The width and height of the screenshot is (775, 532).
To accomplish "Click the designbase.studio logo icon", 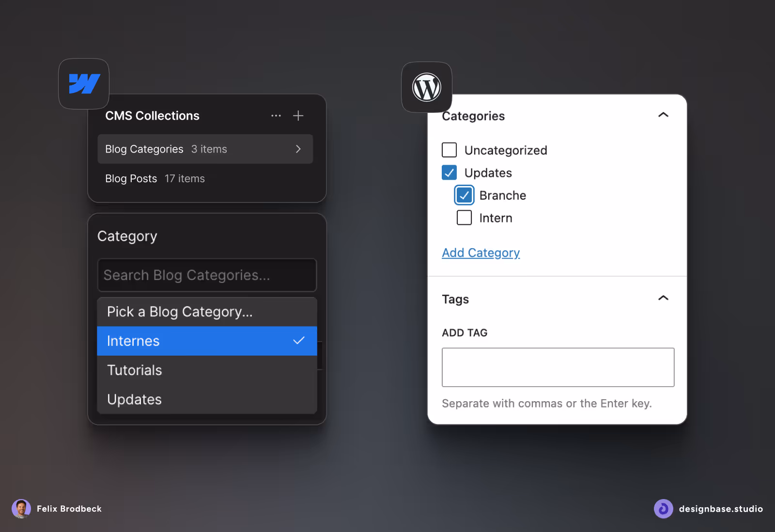I will coord(663,509).
